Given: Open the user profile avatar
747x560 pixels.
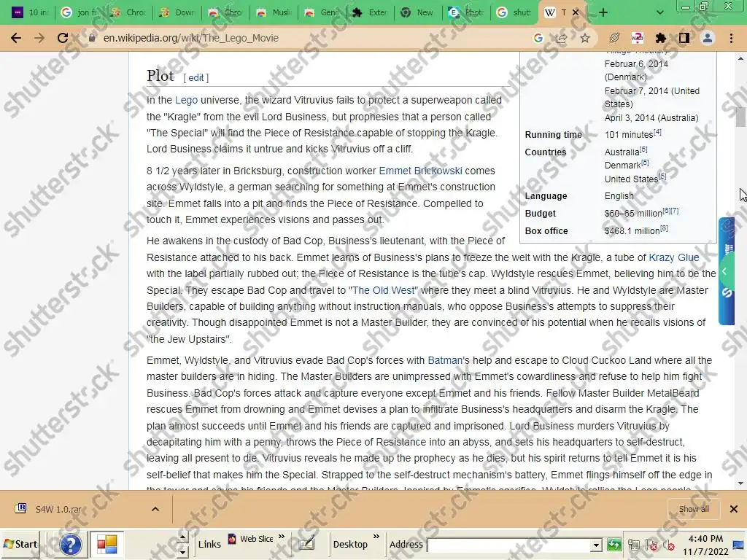Looking at the screenshot, I should (708, 38).
